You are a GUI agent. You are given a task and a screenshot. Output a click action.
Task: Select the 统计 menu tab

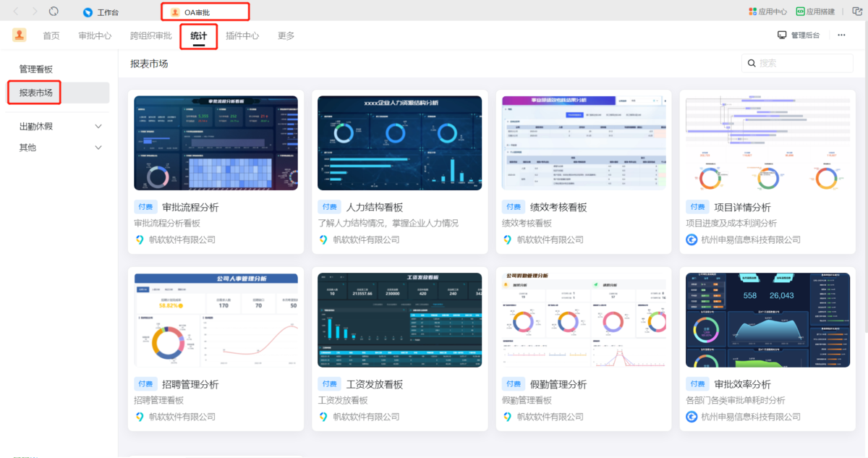coord(198,35)
